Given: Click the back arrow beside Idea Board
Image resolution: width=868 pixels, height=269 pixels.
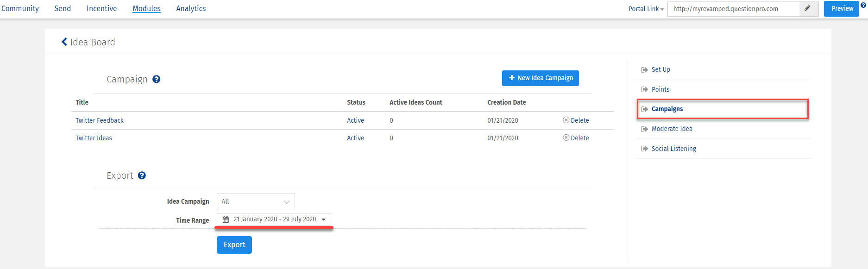Looking at the screenshot, I should tap(64, 42).
